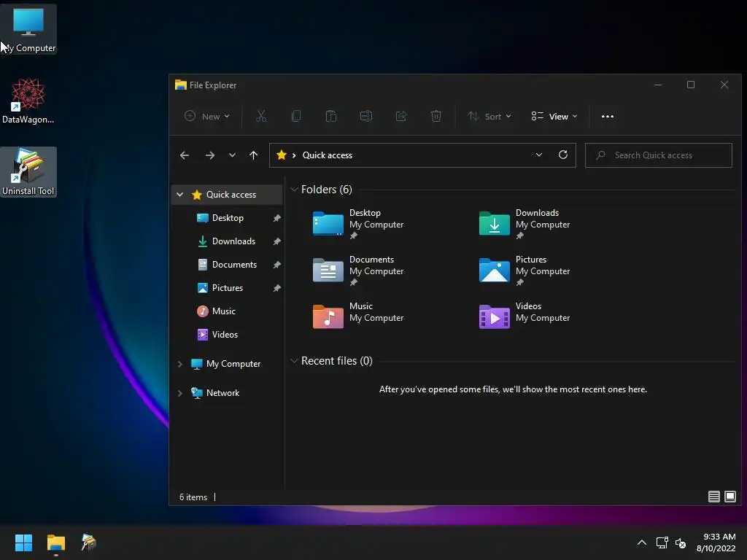
Task: Click the Share icon in toolbar
Action: [x=401, y=116]
